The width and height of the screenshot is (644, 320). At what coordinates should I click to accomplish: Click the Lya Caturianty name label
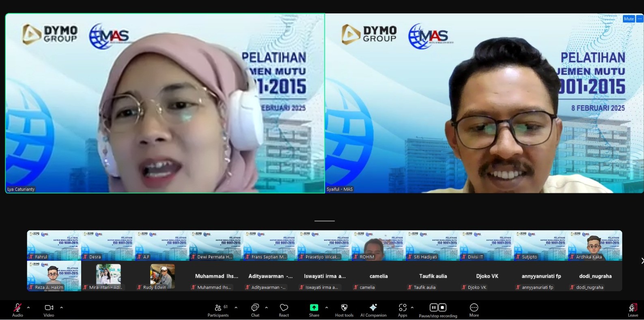21,189
